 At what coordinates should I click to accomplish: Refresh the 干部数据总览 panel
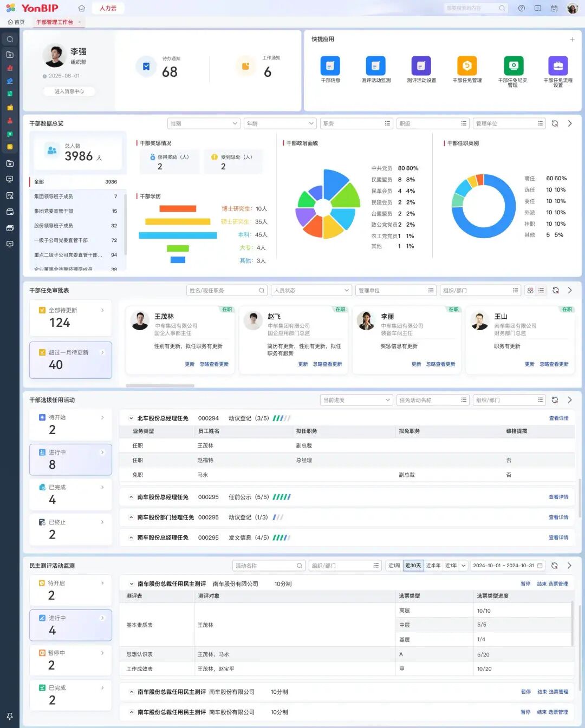(555, 123)
